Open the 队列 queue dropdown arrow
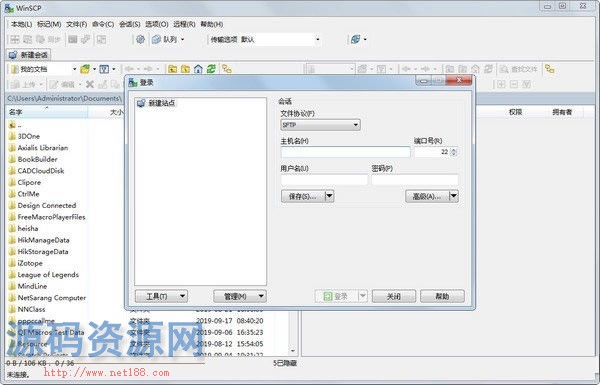The height and width of the screenshot is (385, 600). [x=183, y=39]
